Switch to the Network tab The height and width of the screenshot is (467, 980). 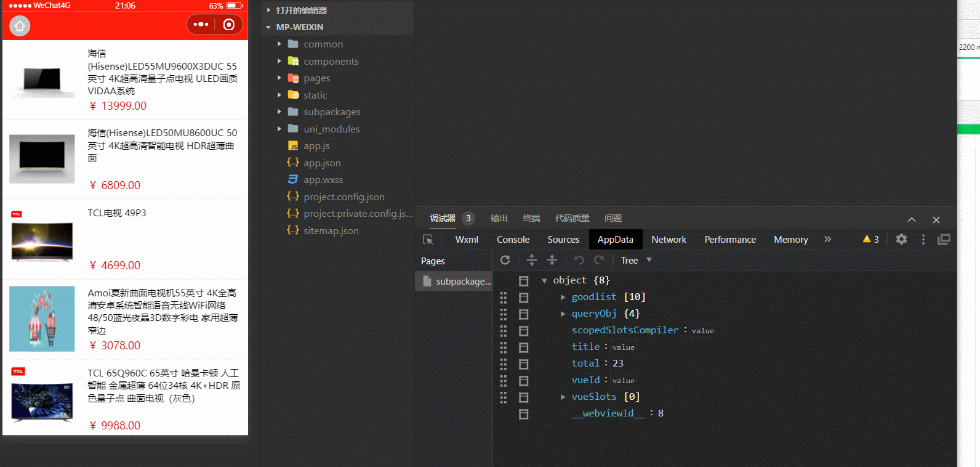pyautogui.click(x=669, y=239)
